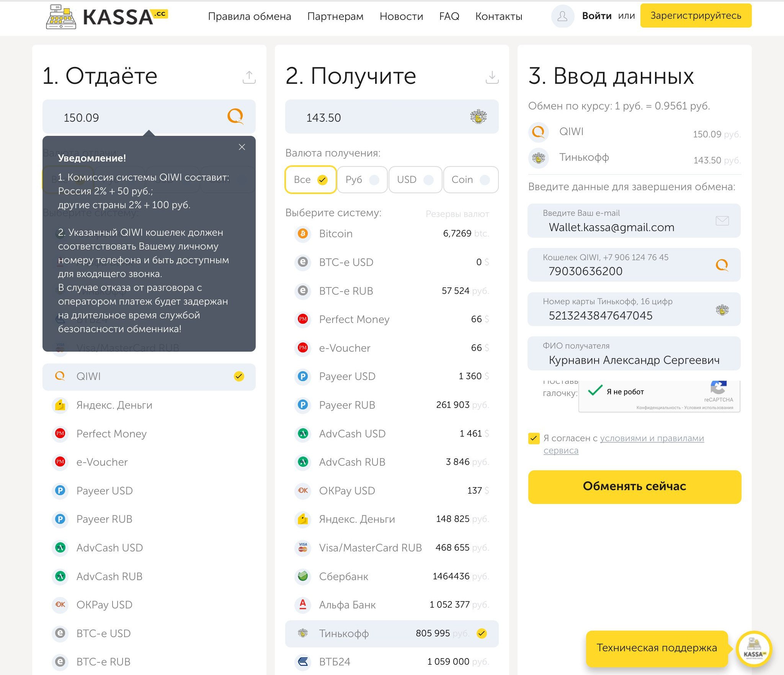The height and width of the screenshot is (675, 784).
Task: Select Payeer RUB 261 903 in receive list
Action: coord(392,405)
